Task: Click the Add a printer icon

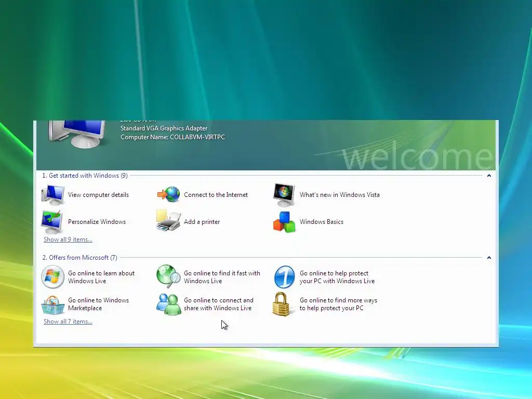Action: pyautogui.click(x=168, y=221)
